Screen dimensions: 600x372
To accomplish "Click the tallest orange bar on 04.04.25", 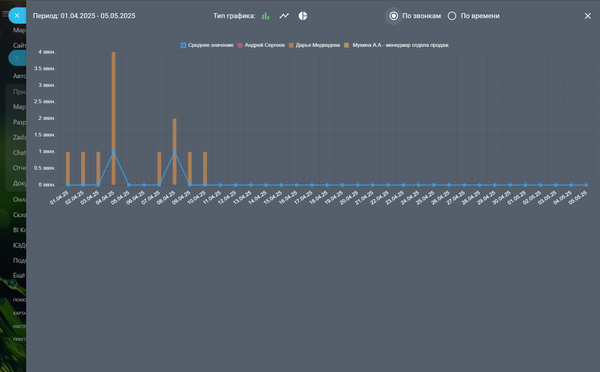I will 114,118.
